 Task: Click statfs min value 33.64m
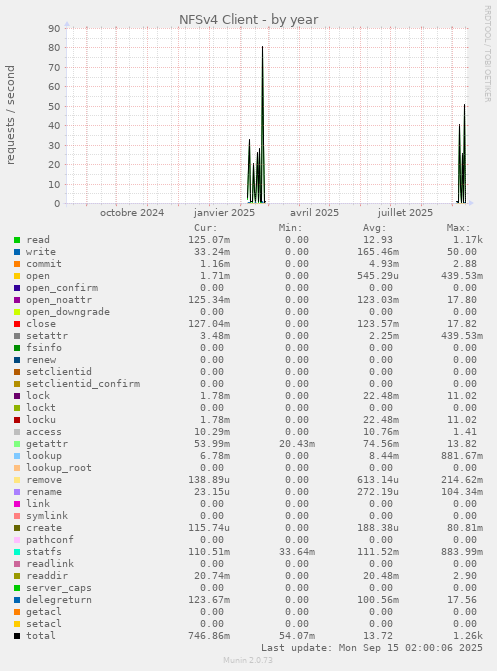pyautogui.click(x=297, y=552)
